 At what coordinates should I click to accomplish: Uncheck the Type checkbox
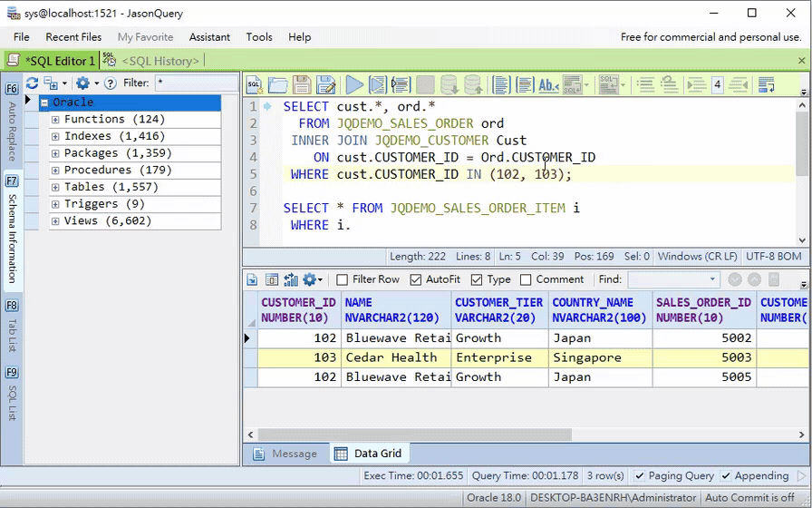477,280
